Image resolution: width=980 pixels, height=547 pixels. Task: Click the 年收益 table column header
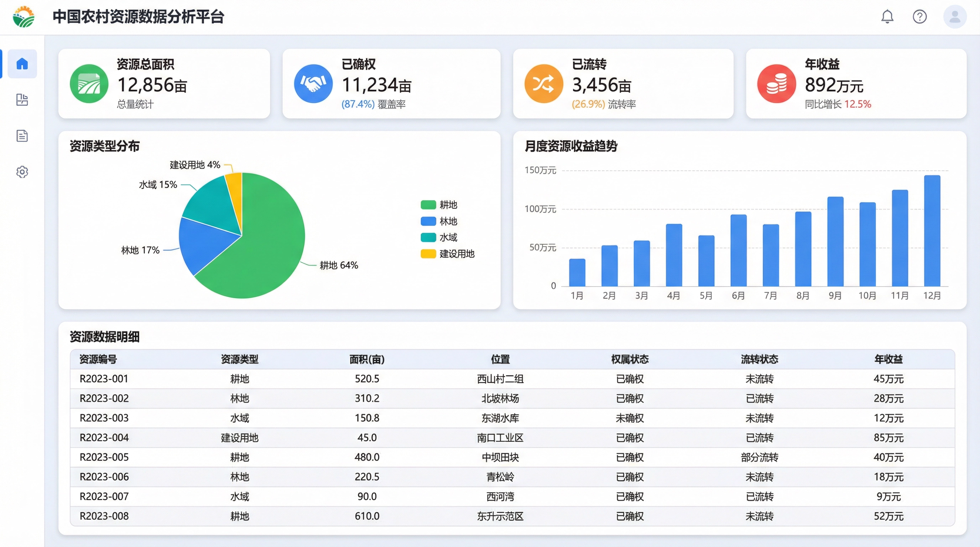coord(888,359)
